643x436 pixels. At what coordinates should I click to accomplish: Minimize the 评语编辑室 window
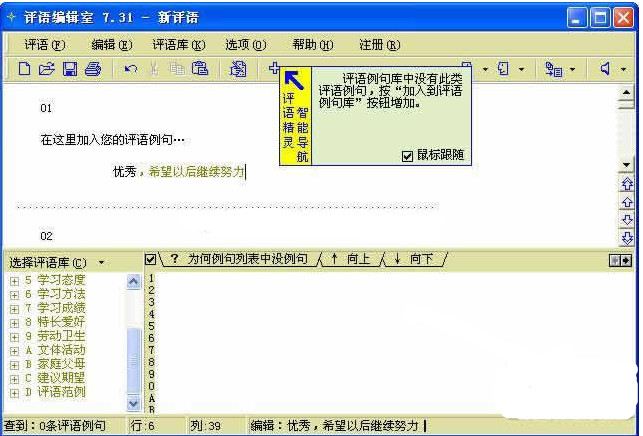pos(577,18)
